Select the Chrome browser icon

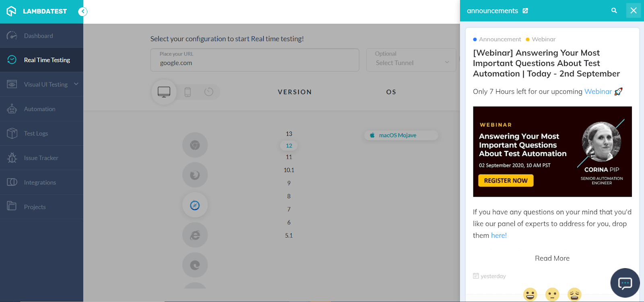click(x=195, y=145)
